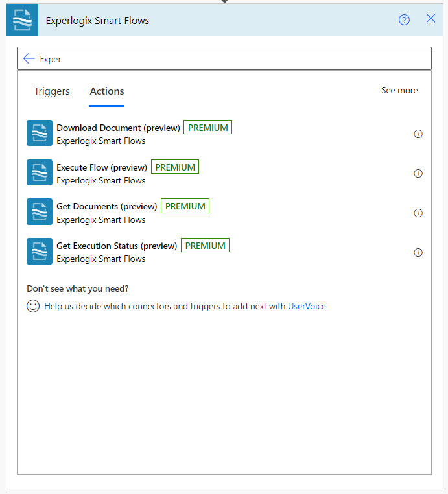Click 'Experlogix Smart Flows' under Execute Flow

[x=100, y=180]
